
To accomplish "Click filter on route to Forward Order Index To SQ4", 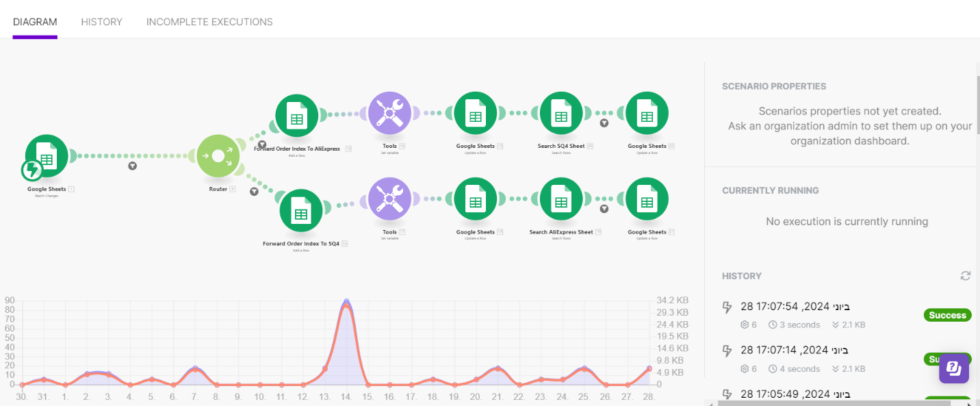I will coord(254,192).
